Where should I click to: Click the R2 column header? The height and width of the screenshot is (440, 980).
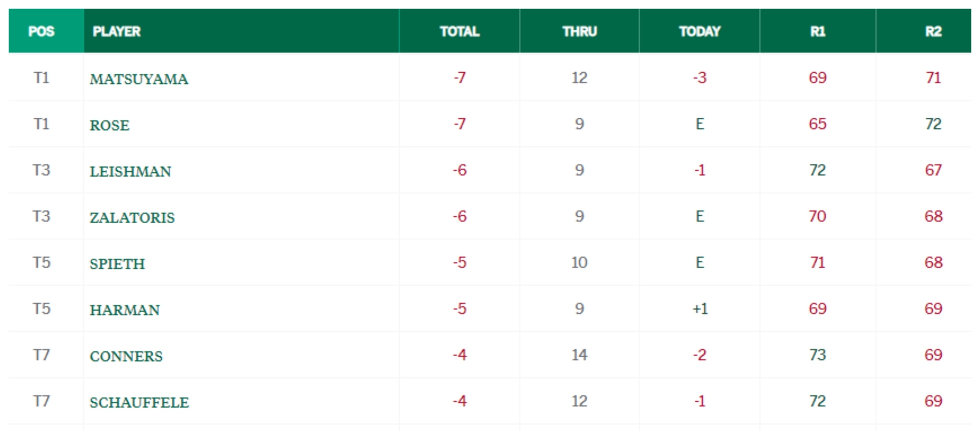click(933, 32)
